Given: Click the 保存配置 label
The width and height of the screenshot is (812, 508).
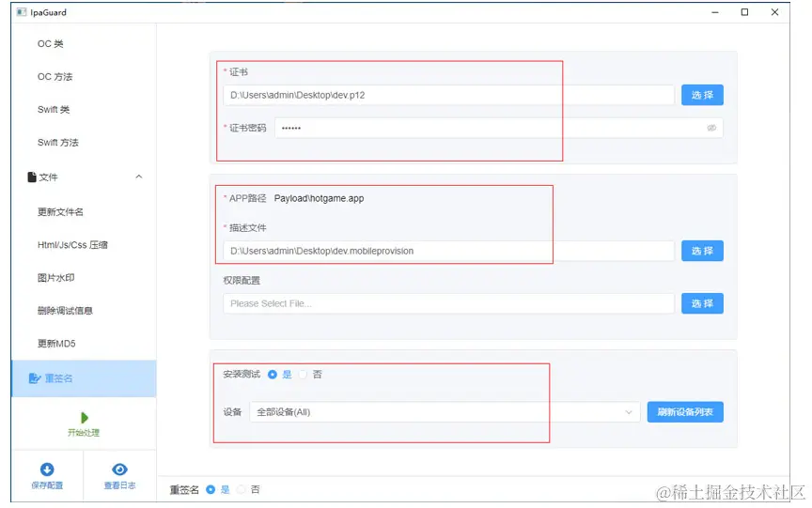Looking at the screenshot, I should coord(47,485).
